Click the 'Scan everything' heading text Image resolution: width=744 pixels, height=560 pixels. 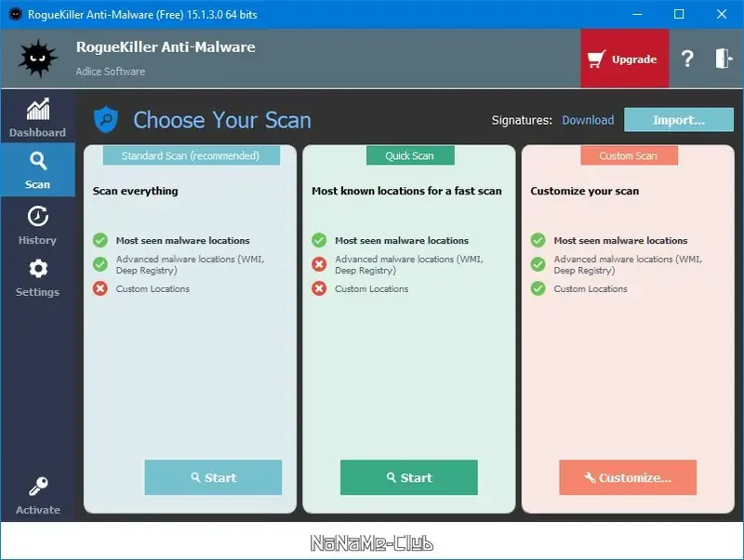[135, 191]
